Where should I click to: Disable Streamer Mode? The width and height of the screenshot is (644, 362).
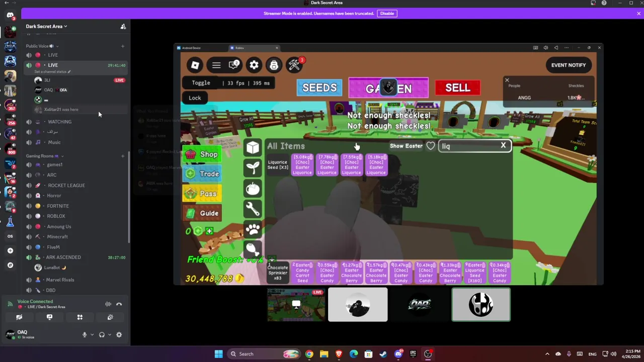pyautogui.click(x=387, y=14)
